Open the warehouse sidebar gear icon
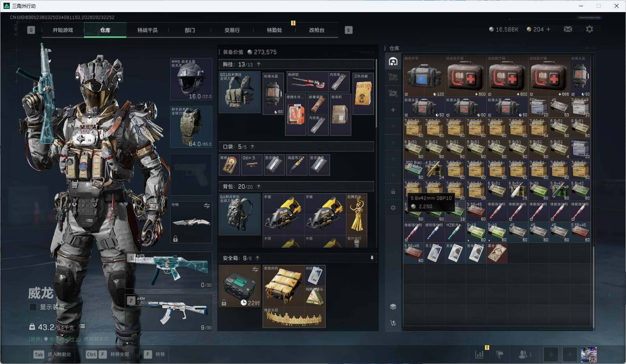The height and width of the screenshot is (364, 626). click(x=393, y=208)
